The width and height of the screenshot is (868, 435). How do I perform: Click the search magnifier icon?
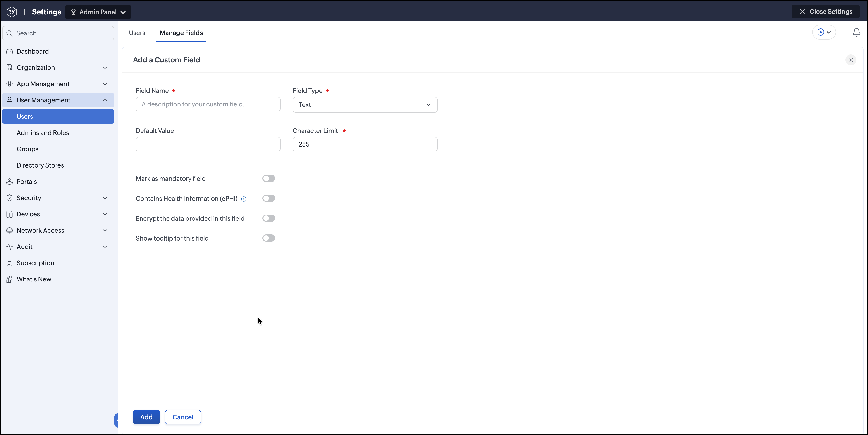[10, 33]
